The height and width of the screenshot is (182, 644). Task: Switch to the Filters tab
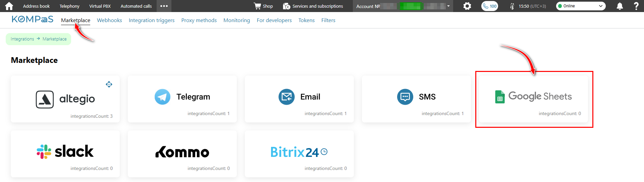click(328, 20)
